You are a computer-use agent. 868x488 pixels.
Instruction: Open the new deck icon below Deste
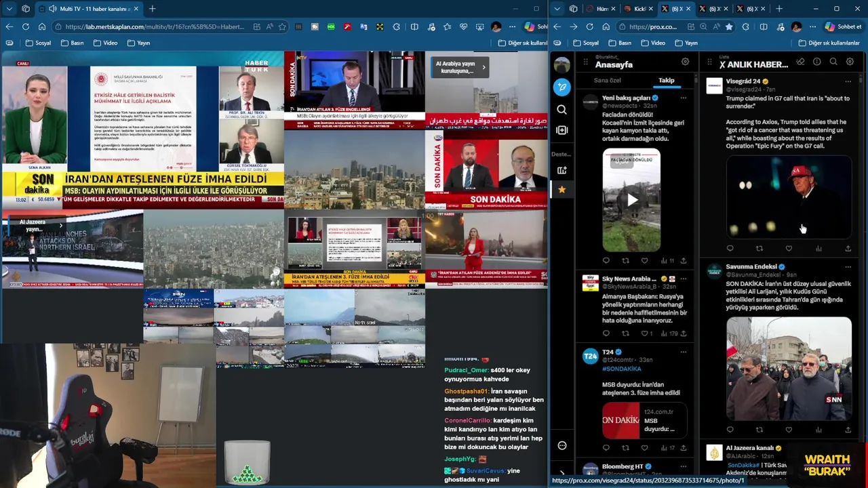(x=561, y=170)
